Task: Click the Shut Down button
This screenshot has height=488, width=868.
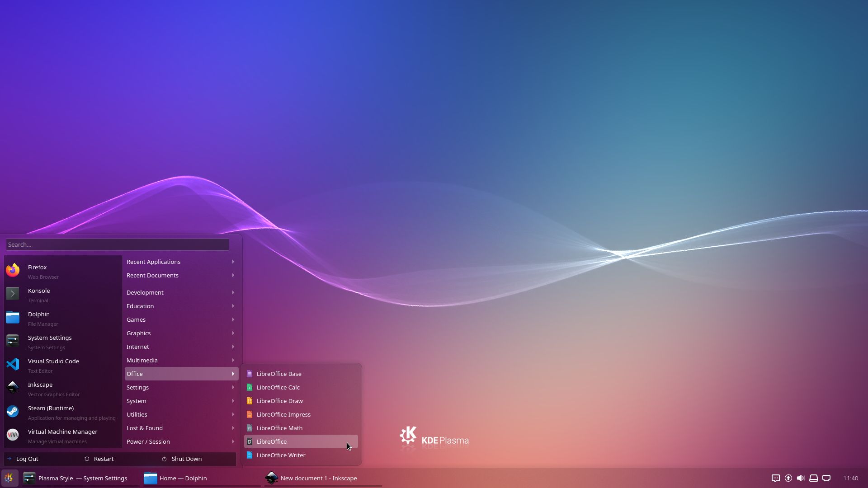Action: pyautogui.click(x=186, y=459)
